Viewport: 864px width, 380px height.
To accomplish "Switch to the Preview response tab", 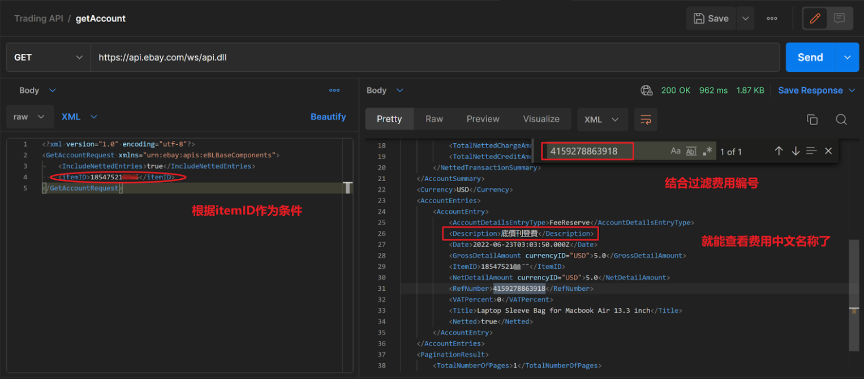I will click(x=483, y=119).
